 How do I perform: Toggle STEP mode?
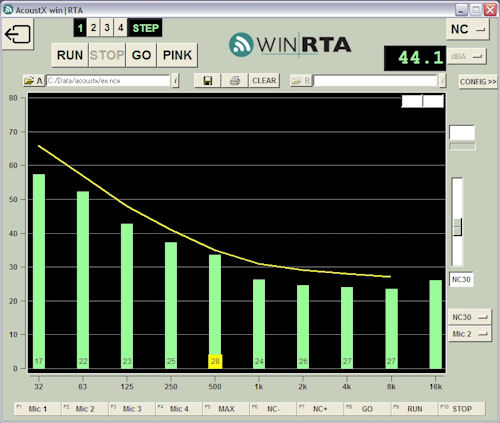145,28
